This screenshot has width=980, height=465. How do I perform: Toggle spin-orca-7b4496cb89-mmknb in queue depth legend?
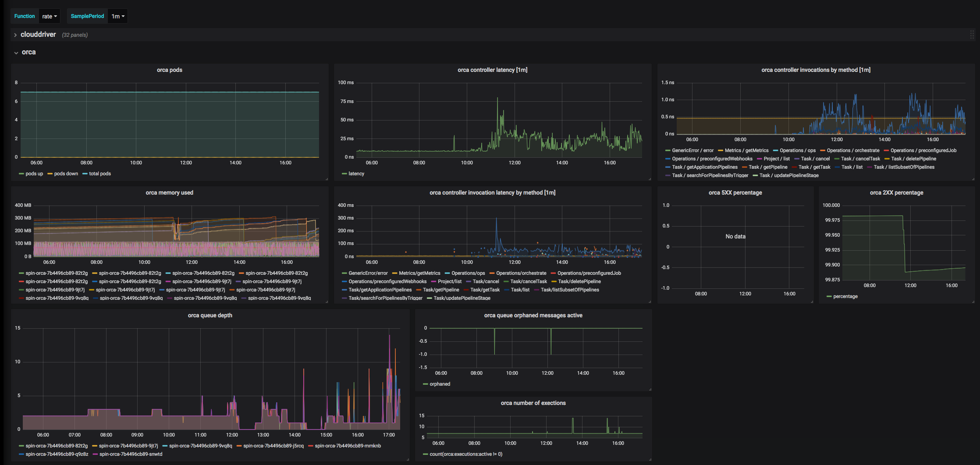click(x=348, y=446)
